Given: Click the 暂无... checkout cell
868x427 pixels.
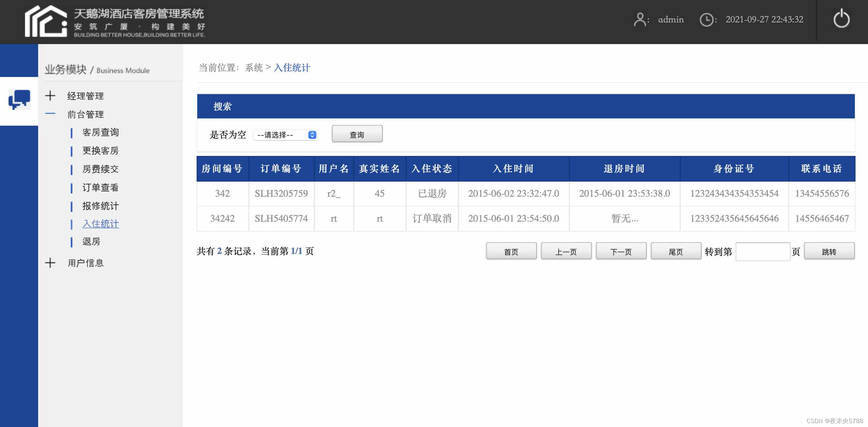Looking at the screenshot, I should click(x=624, y=218).
